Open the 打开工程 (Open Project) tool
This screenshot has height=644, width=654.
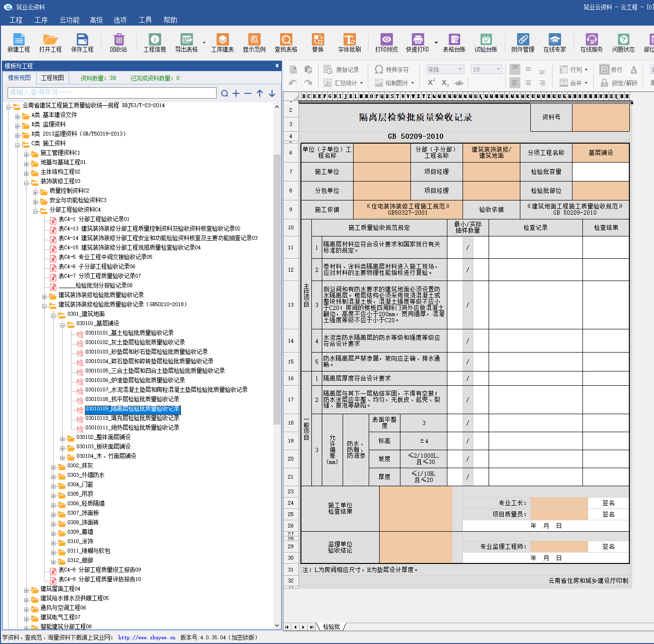pos(50,43)
